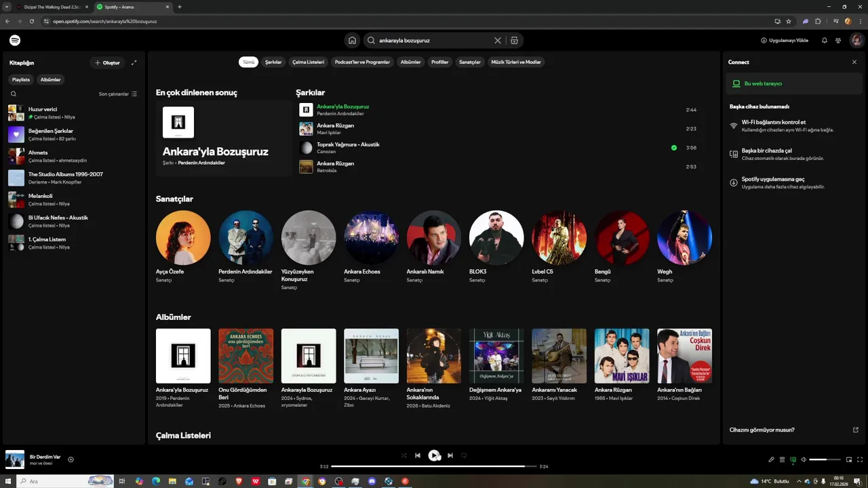Viewport: 868px width, 488px height.
Task: Search within your library
Action: click(14, 94)
